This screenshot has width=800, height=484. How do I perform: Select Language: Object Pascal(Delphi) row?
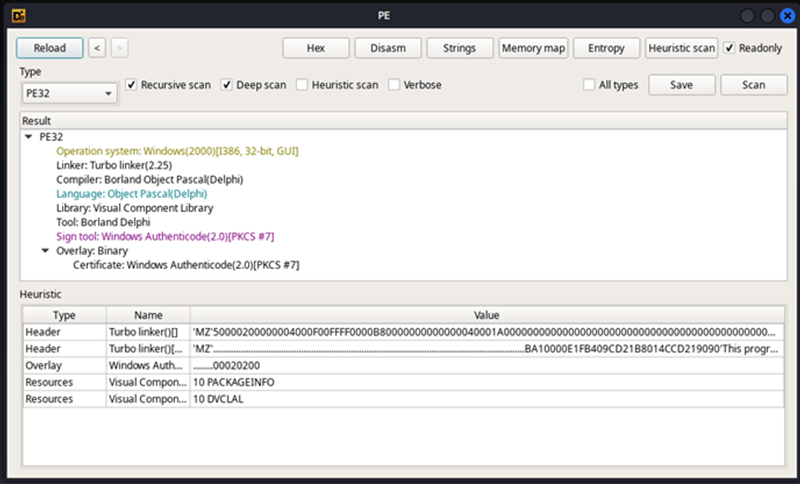pos(132,194)
